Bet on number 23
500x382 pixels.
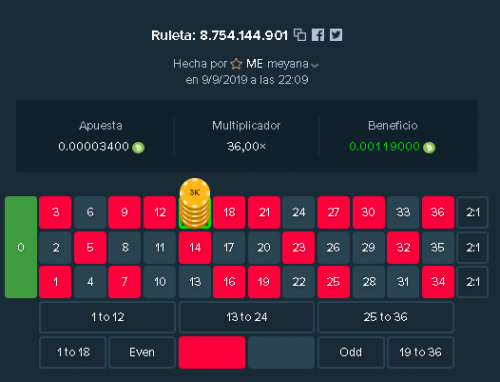pyautogui.click(x=299, y=248)
